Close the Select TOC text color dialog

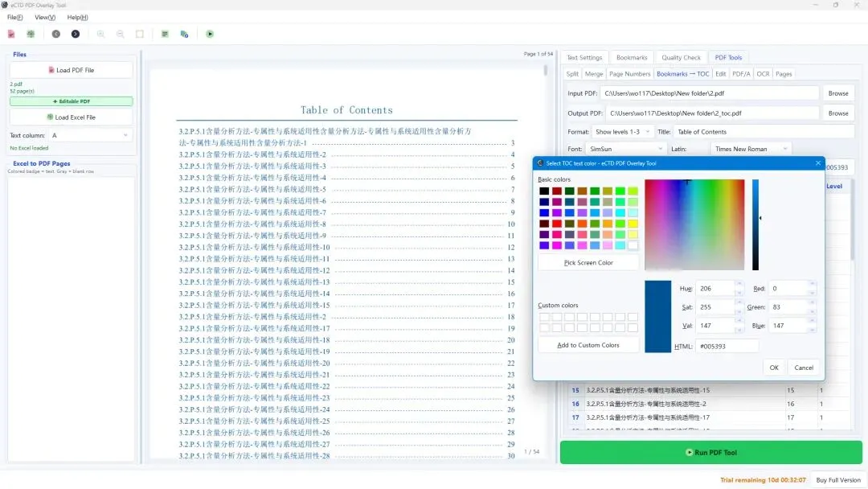click(x=817, y=162)
